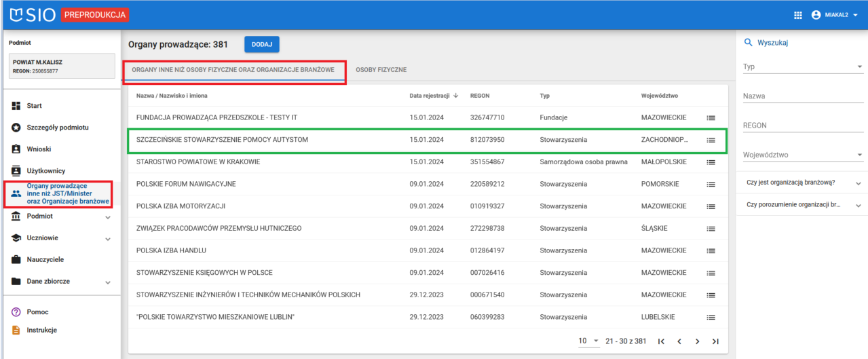Open the apps grid icon in header
The image size is (868, 359).
coord(797,15)
